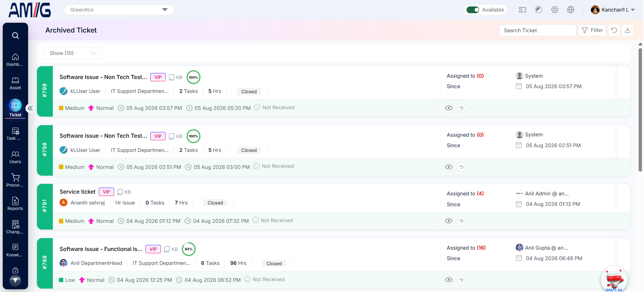View ticket #791 with the eye icon
The image size is (644, 292).
[x=449, y=221]
